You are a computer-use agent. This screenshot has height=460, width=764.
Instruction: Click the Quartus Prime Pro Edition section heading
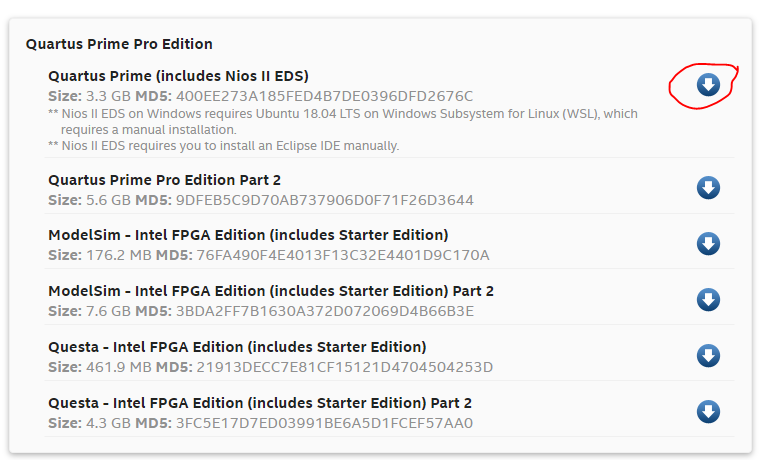[119, 44]
